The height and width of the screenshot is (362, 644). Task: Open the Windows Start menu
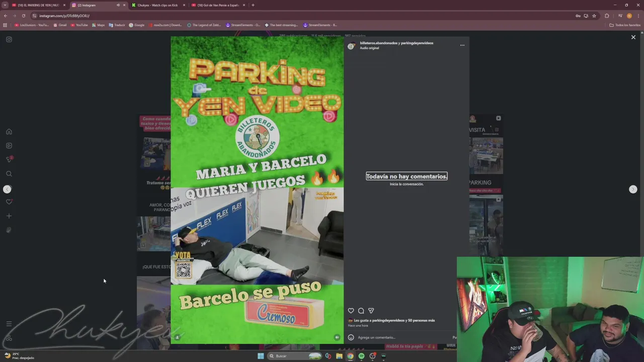(x=261, y=356)
